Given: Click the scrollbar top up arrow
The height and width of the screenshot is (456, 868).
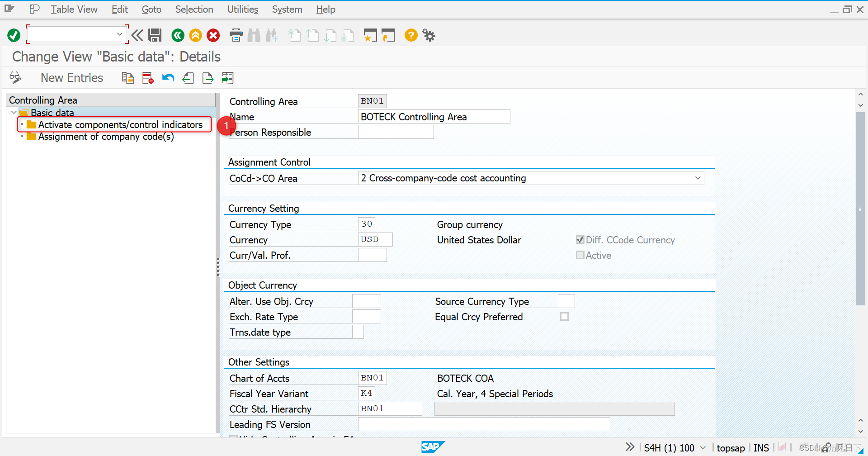Looking at the screenshot, I should pos(860,95).
